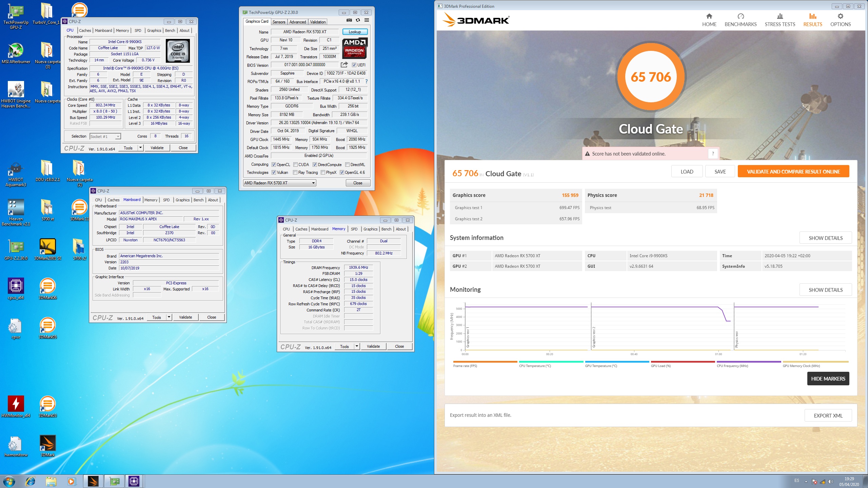
Task: Open Internet Explorer from taskbar
Action: (31, 481)
